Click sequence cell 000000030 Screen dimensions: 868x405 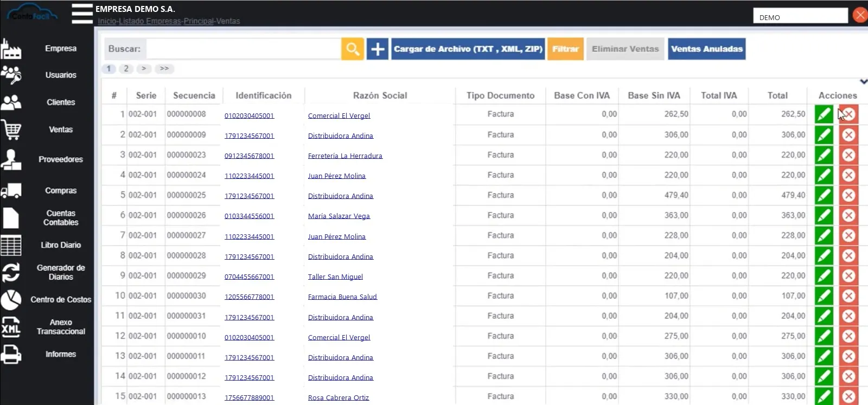click(187, 295)
